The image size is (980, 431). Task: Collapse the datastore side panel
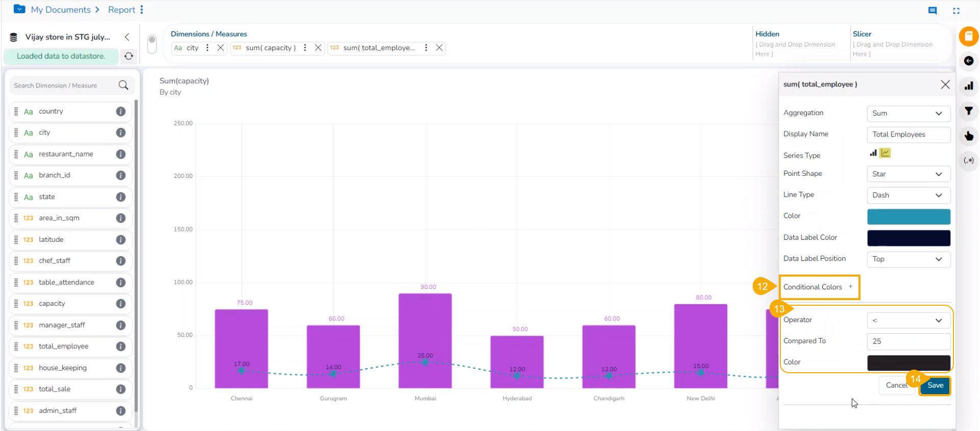click(x=127, y=37)
